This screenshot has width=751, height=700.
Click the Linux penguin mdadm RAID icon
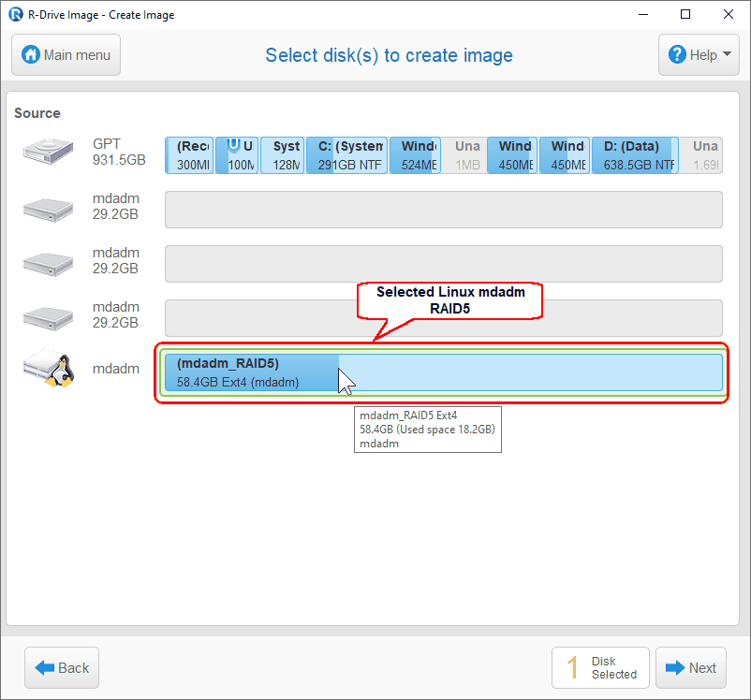[x=49, y=369]
